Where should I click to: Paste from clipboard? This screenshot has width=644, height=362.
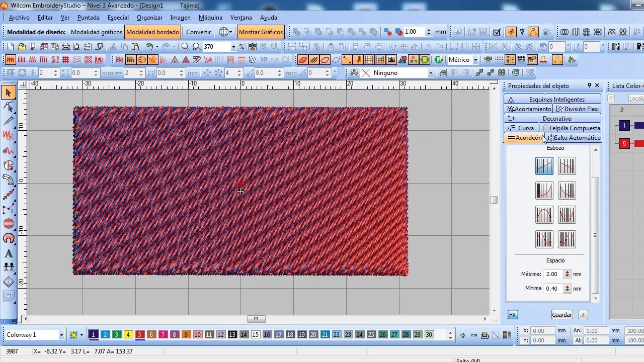(135, 47)
